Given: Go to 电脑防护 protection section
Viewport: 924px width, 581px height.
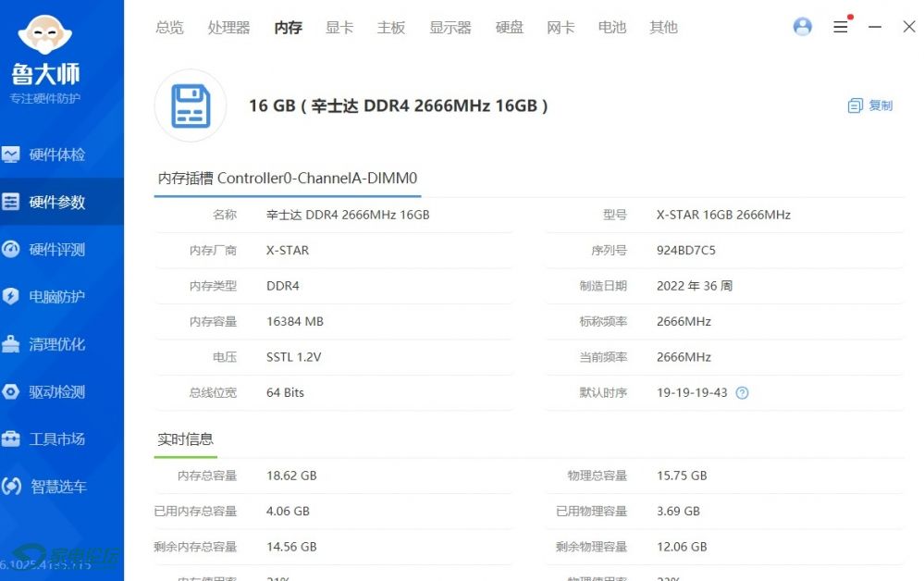Looking at the screenshot, I should click(x=62, y=296).
